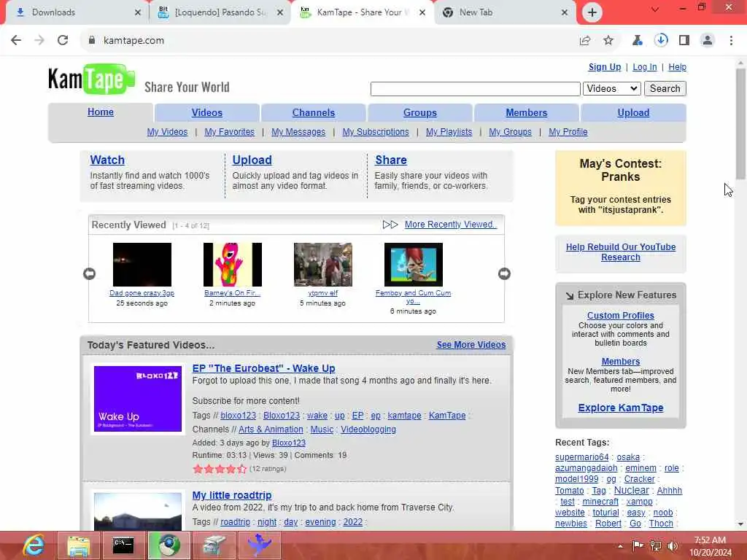Launch Internet Explorer from the taskbar
The width and height of the screenshot is (747, 560).
click(34, 545)
